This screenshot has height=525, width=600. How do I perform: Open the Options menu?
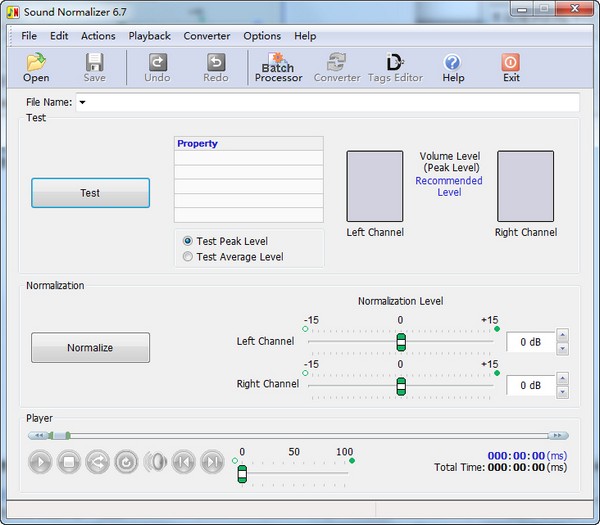coord(262,36)
